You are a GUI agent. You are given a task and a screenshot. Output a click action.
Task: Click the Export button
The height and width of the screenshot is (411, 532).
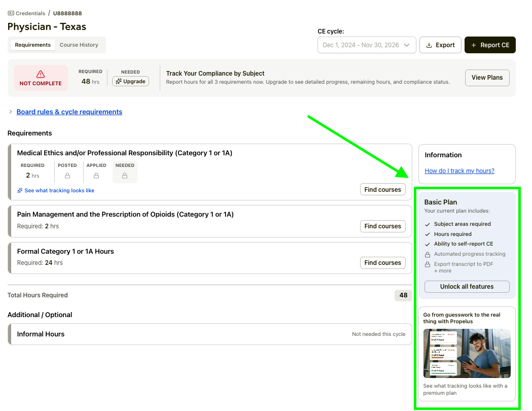[x=440, y=45]
